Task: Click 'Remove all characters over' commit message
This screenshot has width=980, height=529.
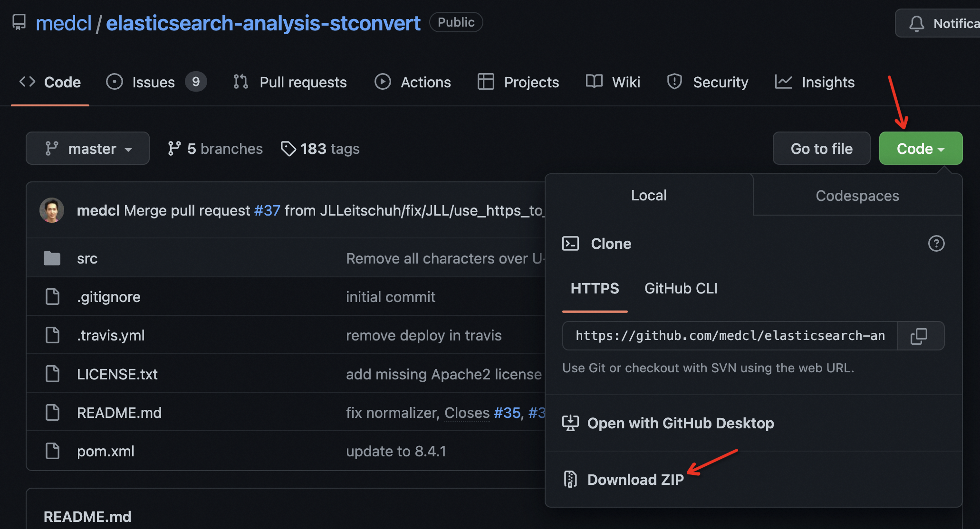Action: coord(445,258)
